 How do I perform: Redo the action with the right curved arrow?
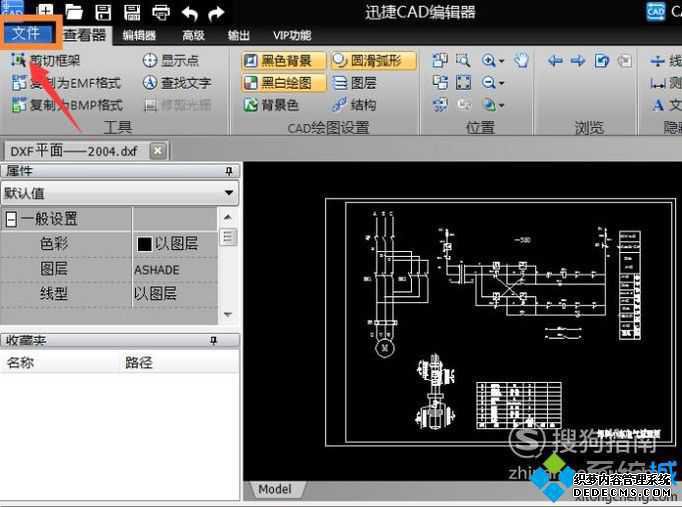[x=216, y=13]
